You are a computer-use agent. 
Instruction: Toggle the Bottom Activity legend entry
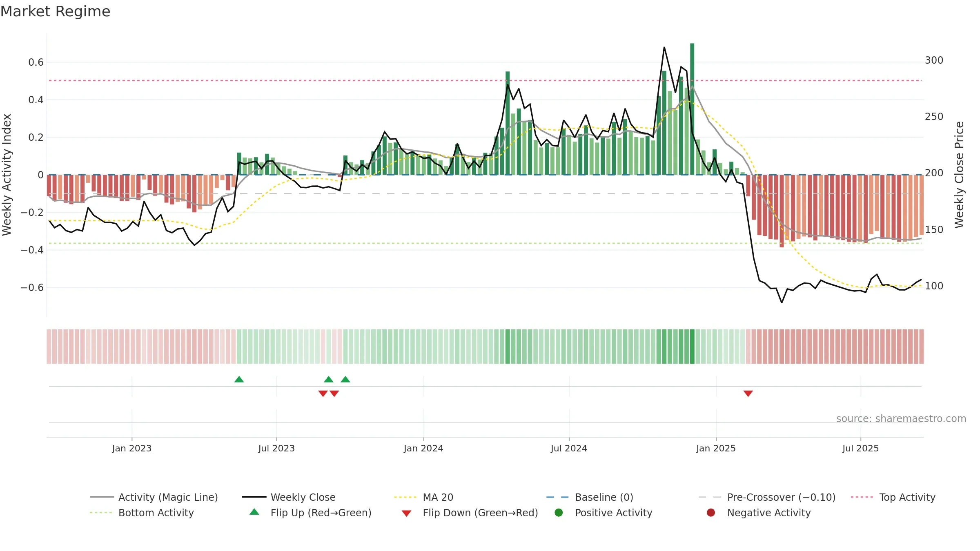tap(142, 513)
